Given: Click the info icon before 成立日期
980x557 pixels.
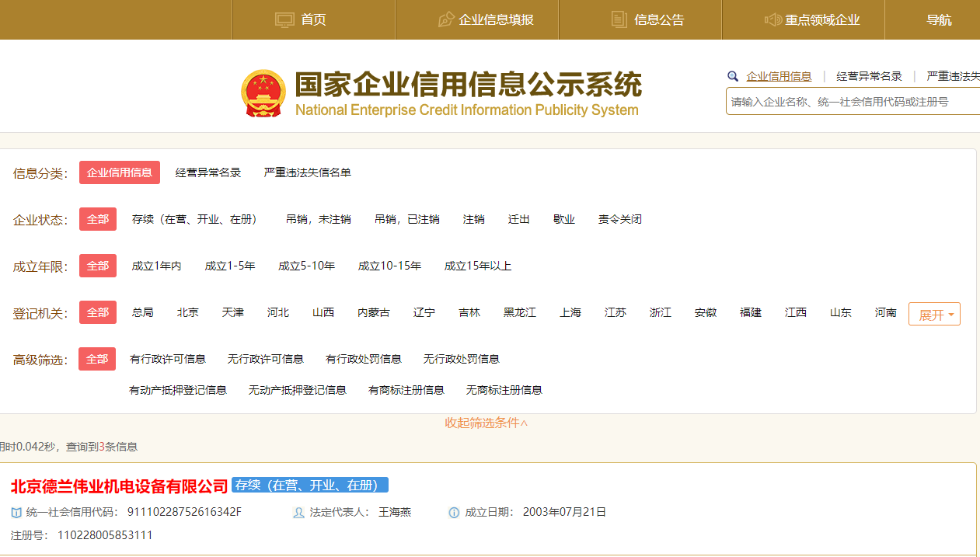Looking at the screenshot, I should click(x=454, y=513).
